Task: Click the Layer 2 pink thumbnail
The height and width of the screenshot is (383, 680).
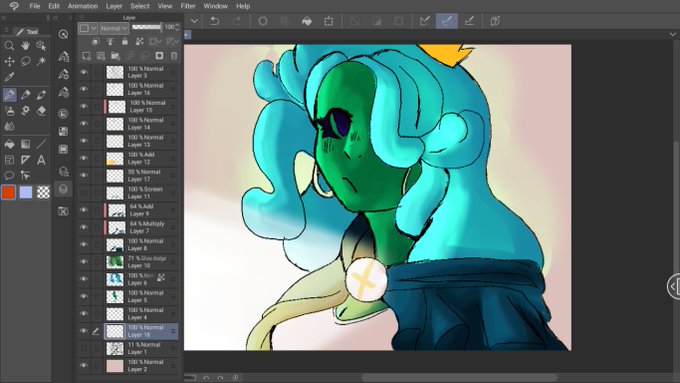Action: [x=115, y=366]
